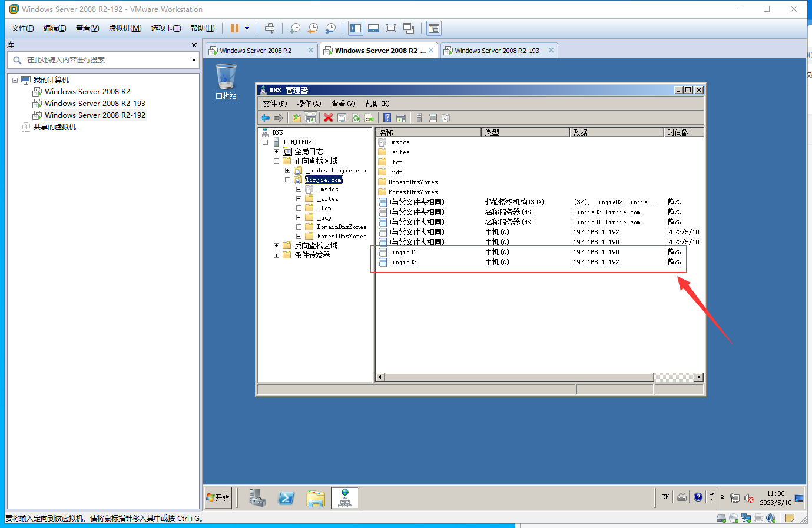
Task: Enter VMware full screen mode
Action: (x=391, y=28)
